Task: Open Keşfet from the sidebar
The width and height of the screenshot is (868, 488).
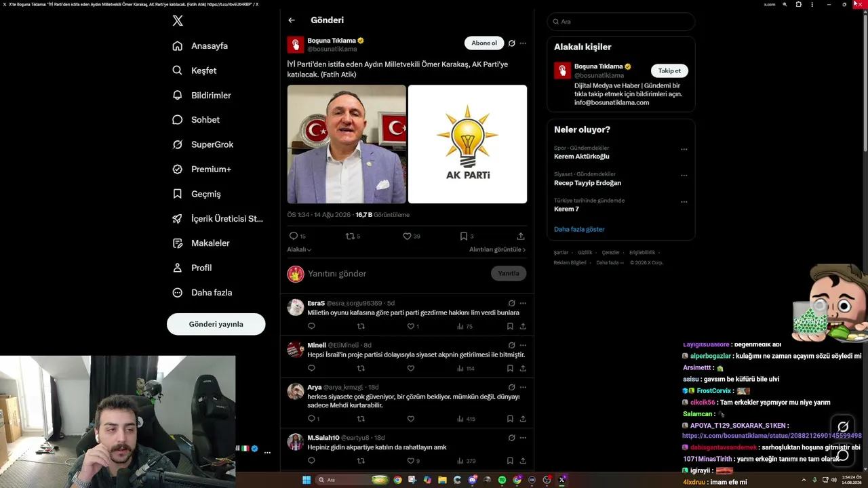Action: point(195,70)
